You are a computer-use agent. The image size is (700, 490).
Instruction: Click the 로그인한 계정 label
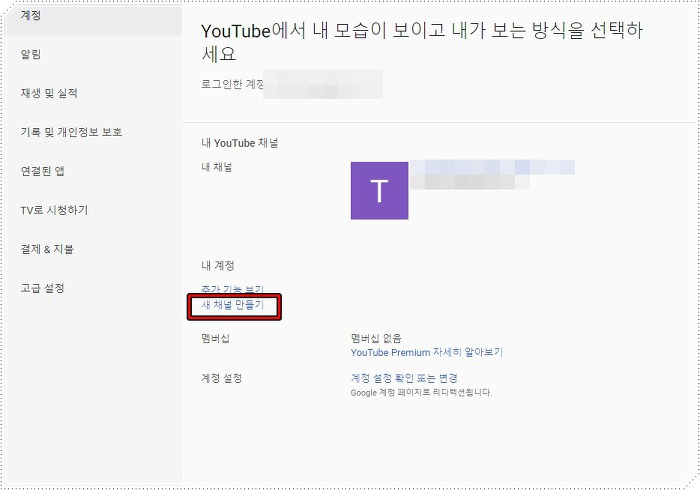(232, 84)
